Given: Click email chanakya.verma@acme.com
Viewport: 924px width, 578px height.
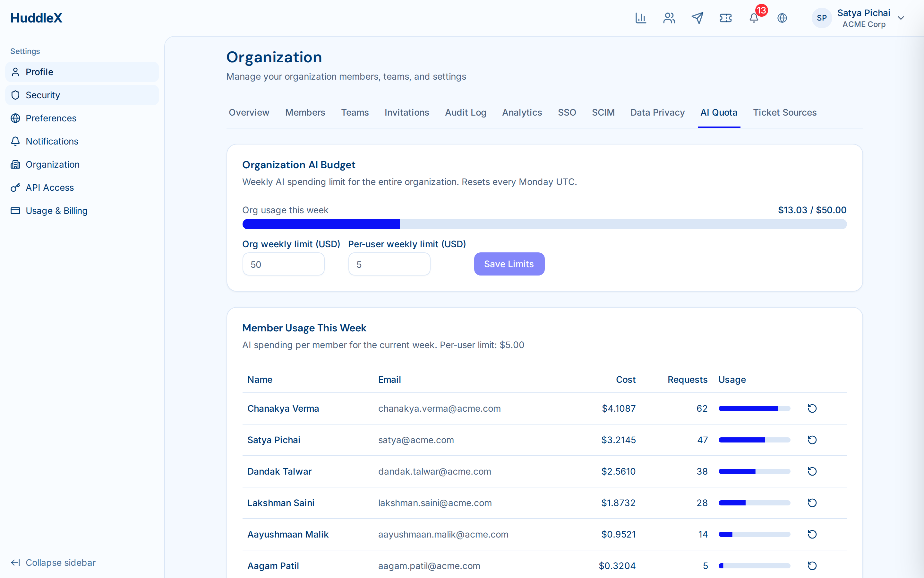Looking at the screenshot, I should tap(439, 408).
